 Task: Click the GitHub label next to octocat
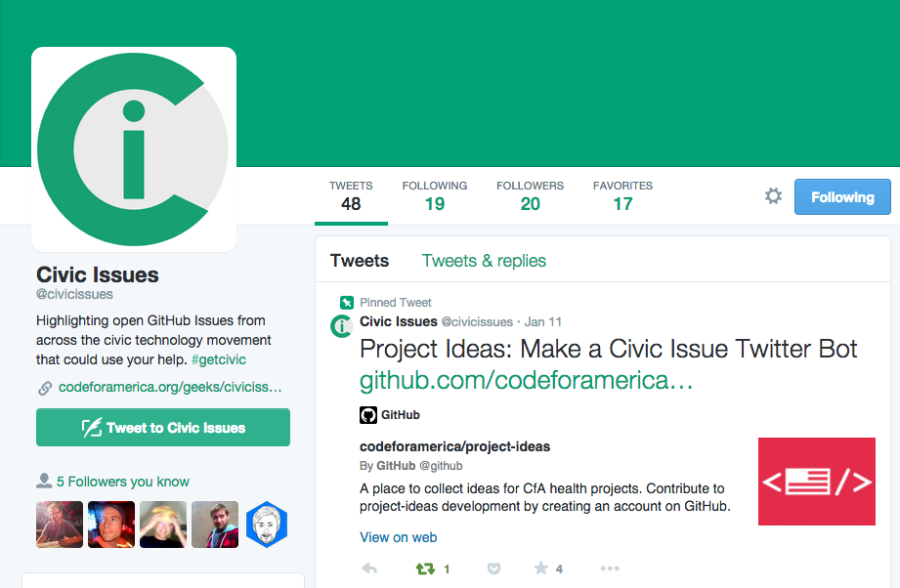[x=401, y=415]
